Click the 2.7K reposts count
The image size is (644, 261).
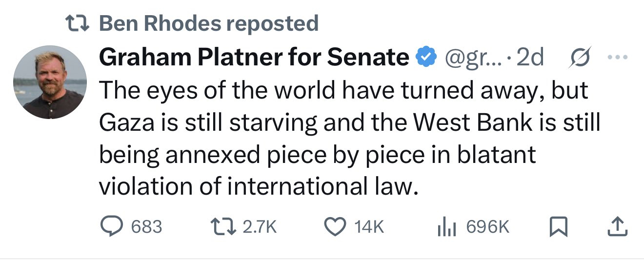pos(259,227)
